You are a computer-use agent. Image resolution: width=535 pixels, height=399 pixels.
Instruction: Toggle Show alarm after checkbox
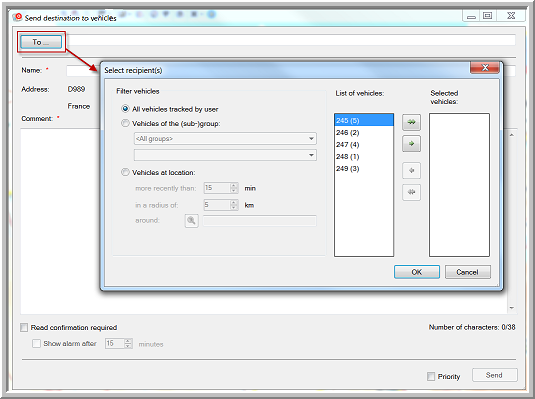(36, 343)
